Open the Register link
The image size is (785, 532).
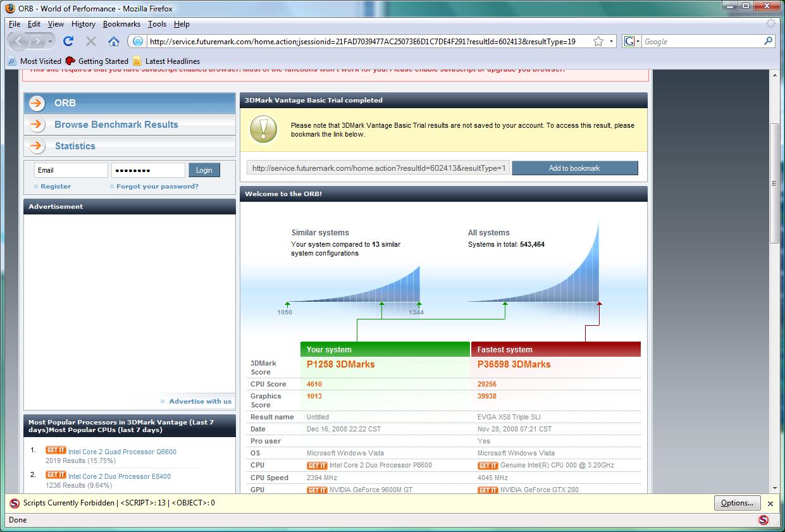click(56, 187)
